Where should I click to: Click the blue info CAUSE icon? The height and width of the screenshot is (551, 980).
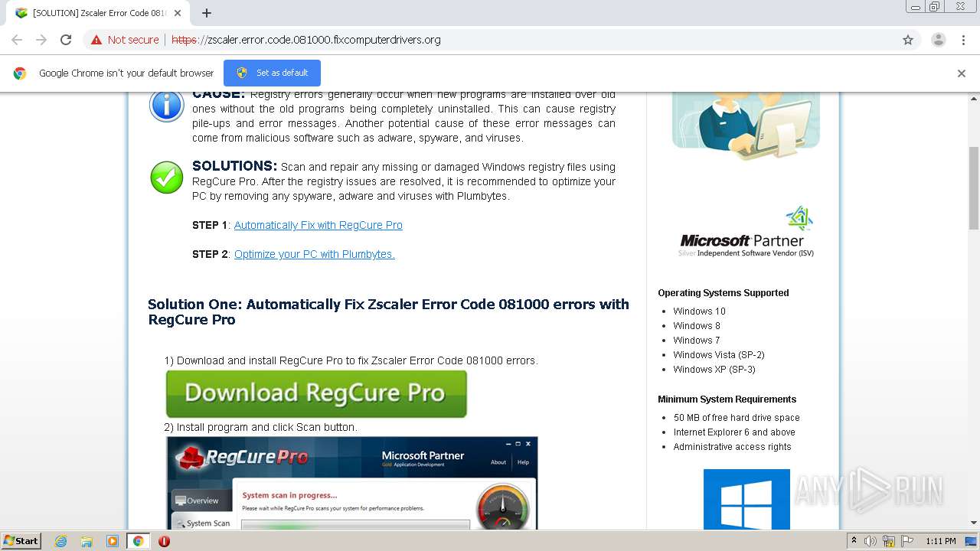[x=166, y=106]
